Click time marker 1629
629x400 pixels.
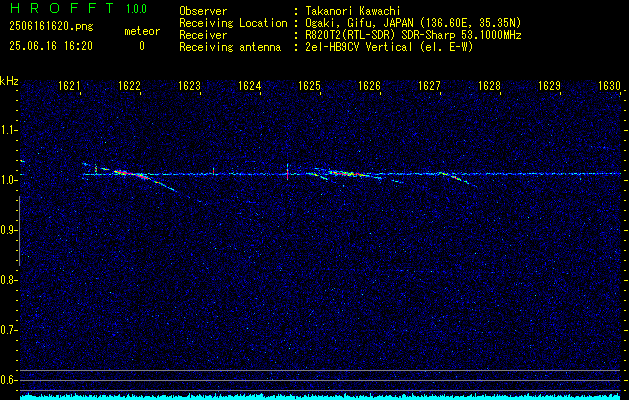click(549, 85)
